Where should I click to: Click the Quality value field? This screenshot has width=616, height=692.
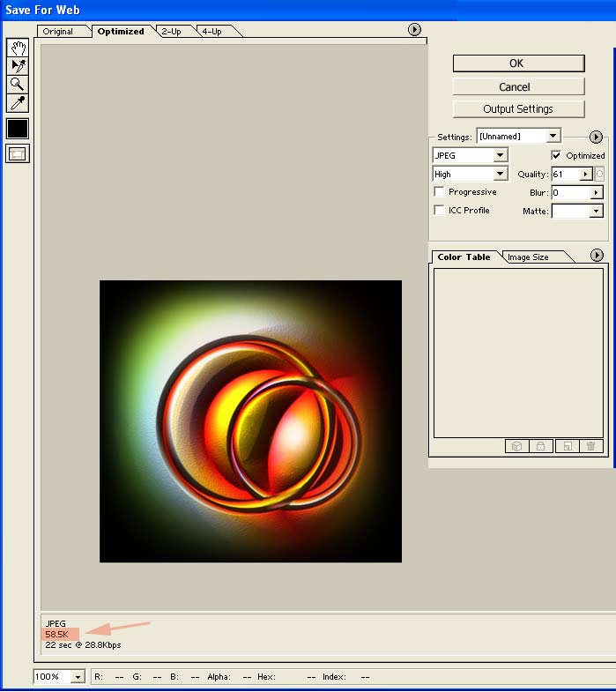pyautogui.click(x=566, y=174)
